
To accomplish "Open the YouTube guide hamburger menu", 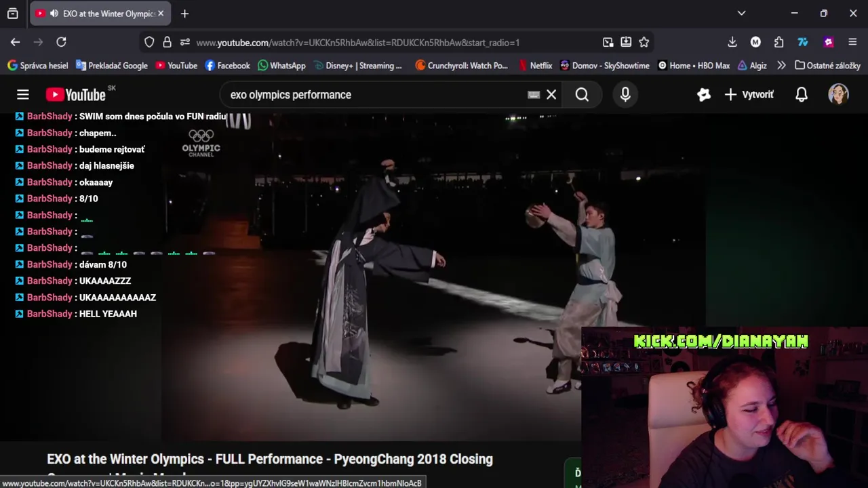I will (x=23, y=95).
